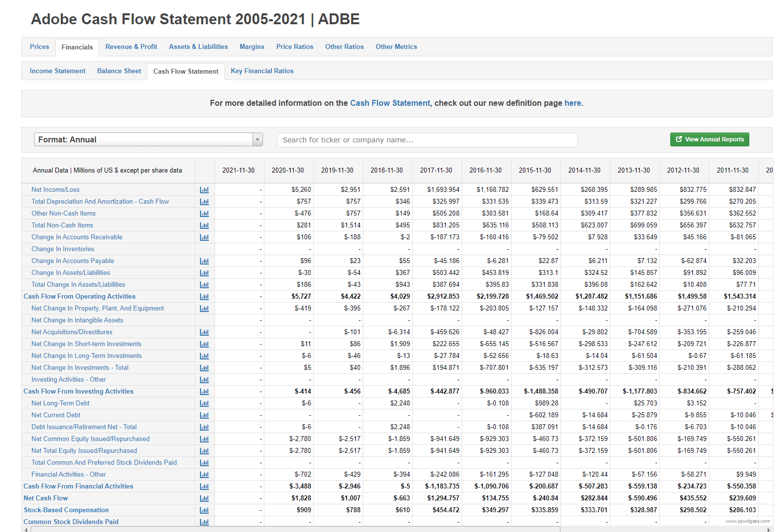
Task: Open chart icon for Other Non-Cash Items row
Action: tap(204, 214)
